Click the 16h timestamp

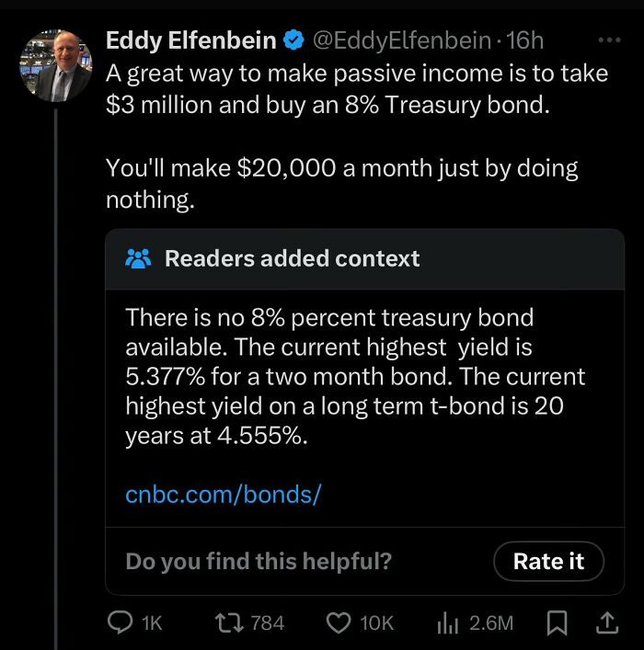coord(525,40)
